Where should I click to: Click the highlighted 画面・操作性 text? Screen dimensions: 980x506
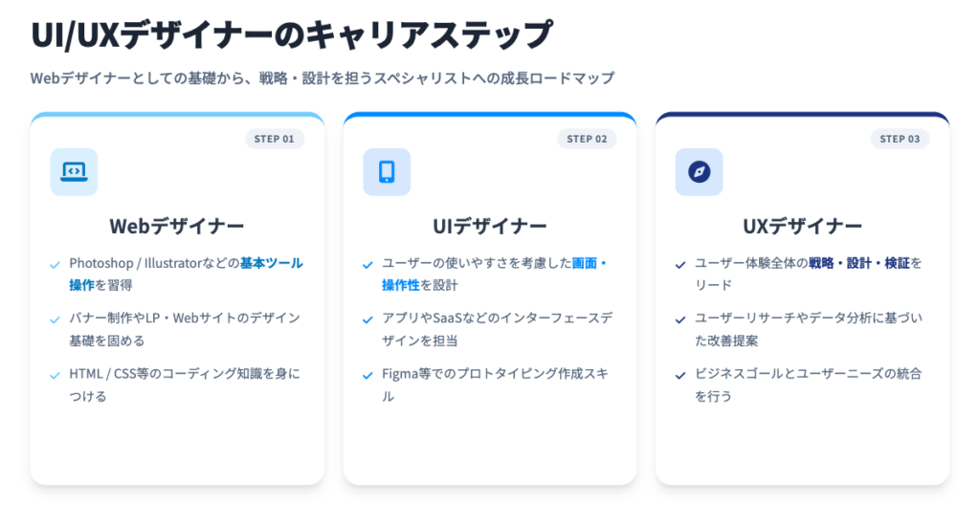pyautogui.click(x=590, y=263)
